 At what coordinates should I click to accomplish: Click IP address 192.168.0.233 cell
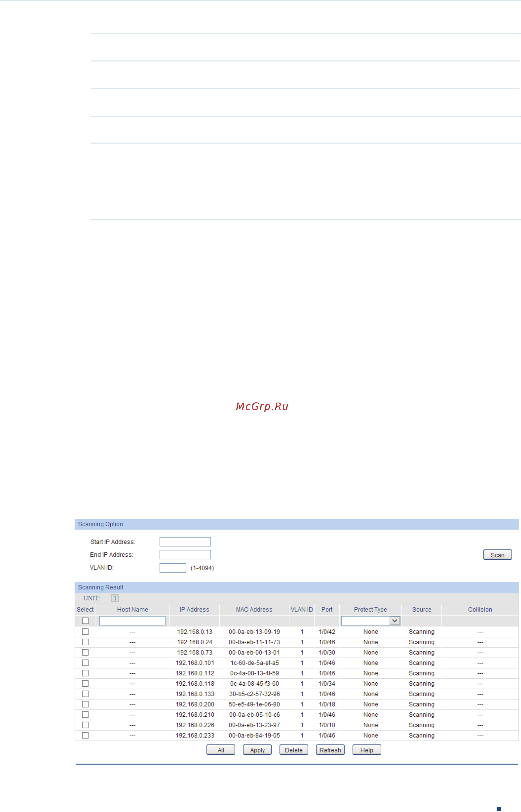(x=195, y=735)
